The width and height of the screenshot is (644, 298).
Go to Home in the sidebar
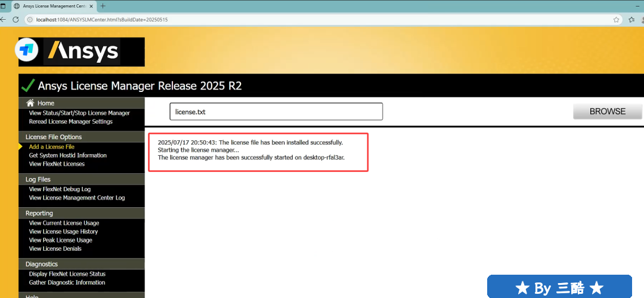point(45,103)
